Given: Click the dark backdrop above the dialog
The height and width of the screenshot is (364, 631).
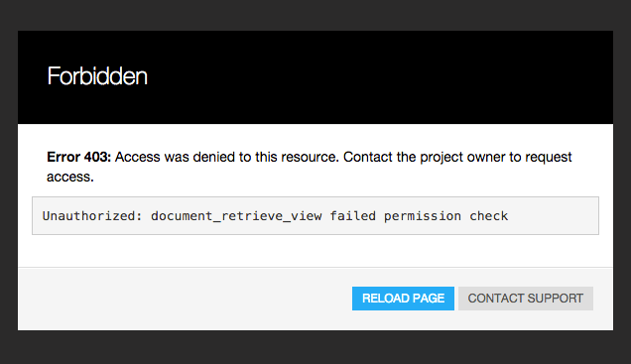Looking at the screenshot, I should pyautogui.click(x=315, y=15).
